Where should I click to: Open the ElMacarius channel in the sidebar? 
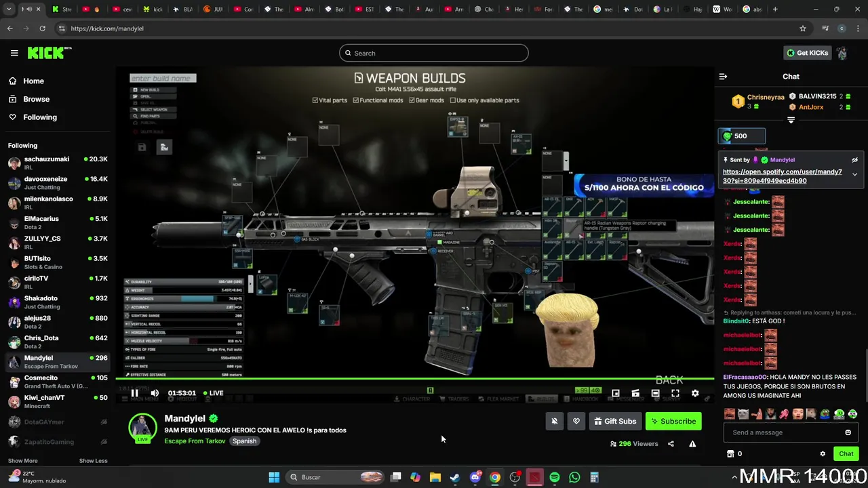[58, 222]
